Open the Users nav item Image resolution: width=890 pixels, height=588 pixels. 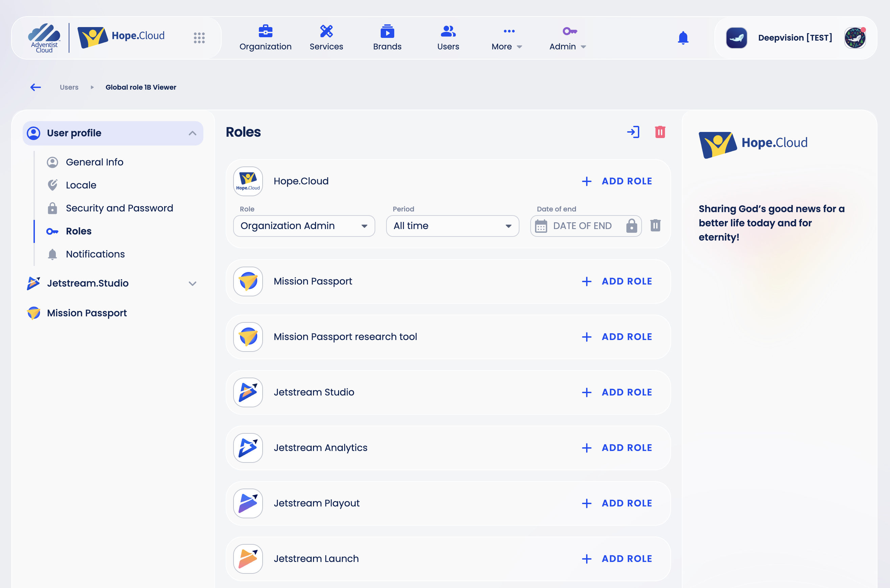448,38
